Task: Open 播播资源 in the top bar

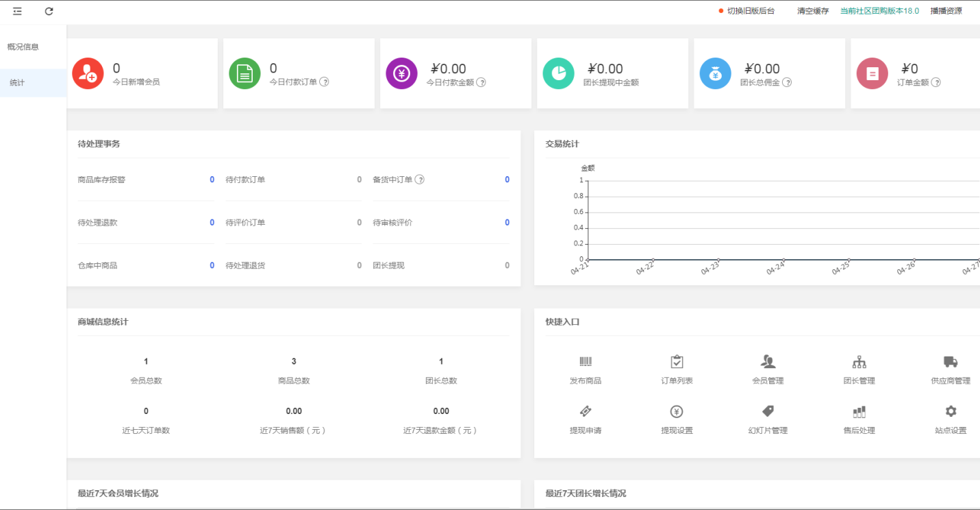Action: click(x=946, y=11)
